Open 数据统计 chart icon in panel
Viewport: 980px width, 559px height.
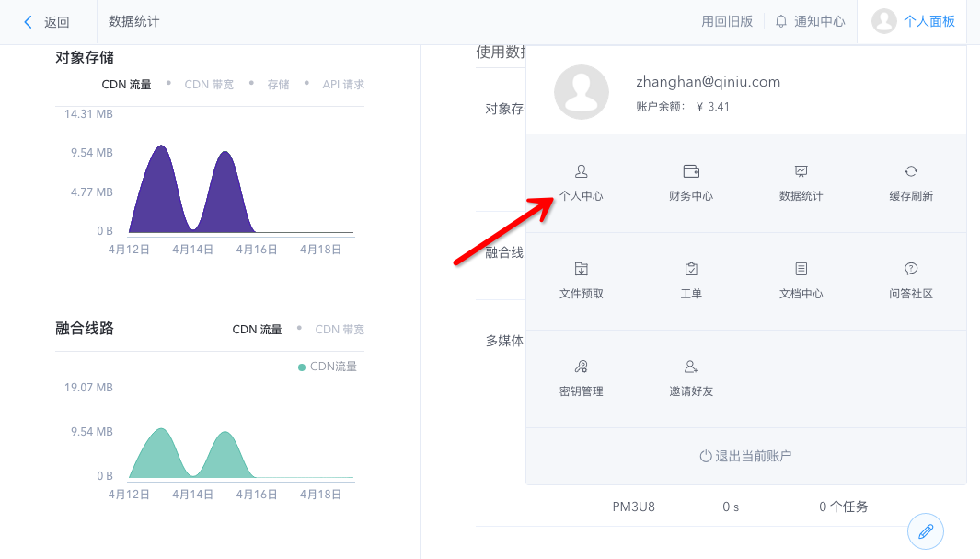(x=801, y=182)
